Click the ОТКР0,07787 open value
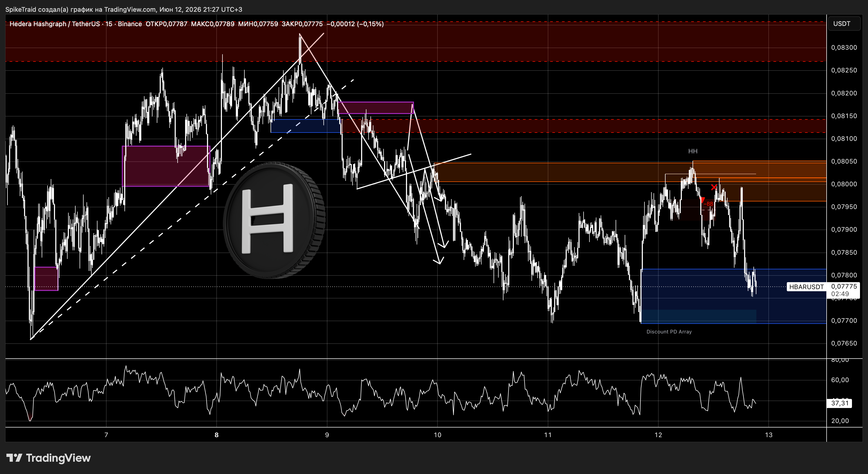This screenshot has height=474, width=868. (x=166, y=24)
